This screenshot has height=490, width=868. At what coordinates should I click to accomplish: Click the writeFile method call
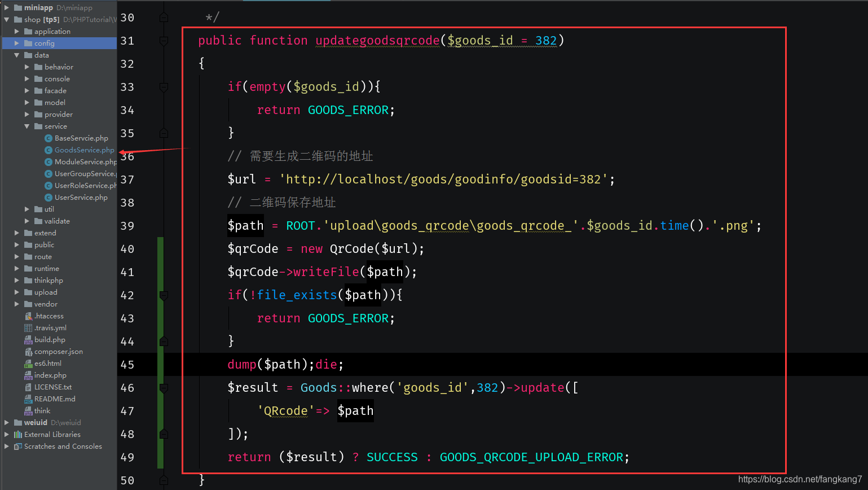(x=326, y=272)
